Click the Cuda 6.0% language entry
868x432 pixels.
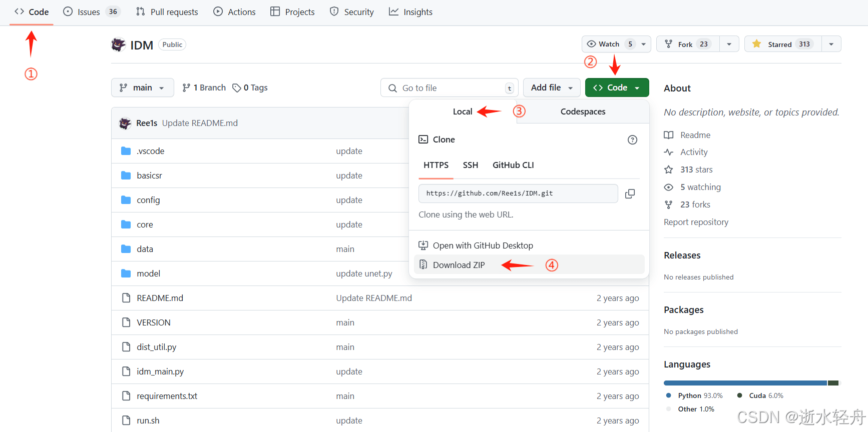(x=760, y=395)
